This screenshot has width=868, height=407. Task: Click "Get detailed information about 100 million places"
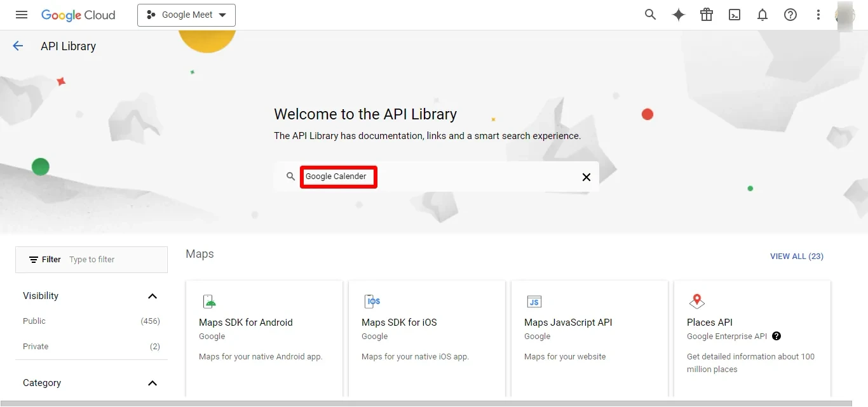pyautogui.click(x=750, y=363)
